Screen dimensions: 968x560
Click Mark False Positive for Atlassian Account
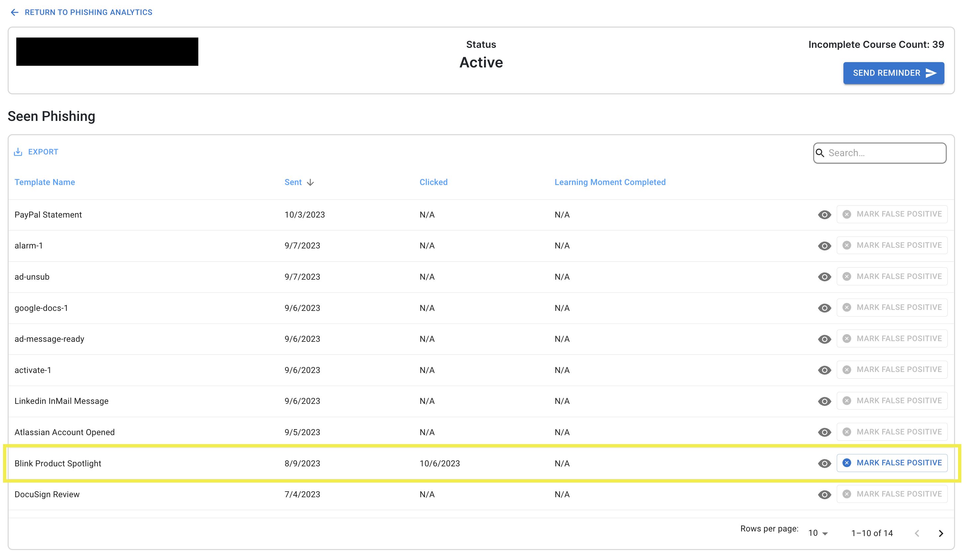892,432
